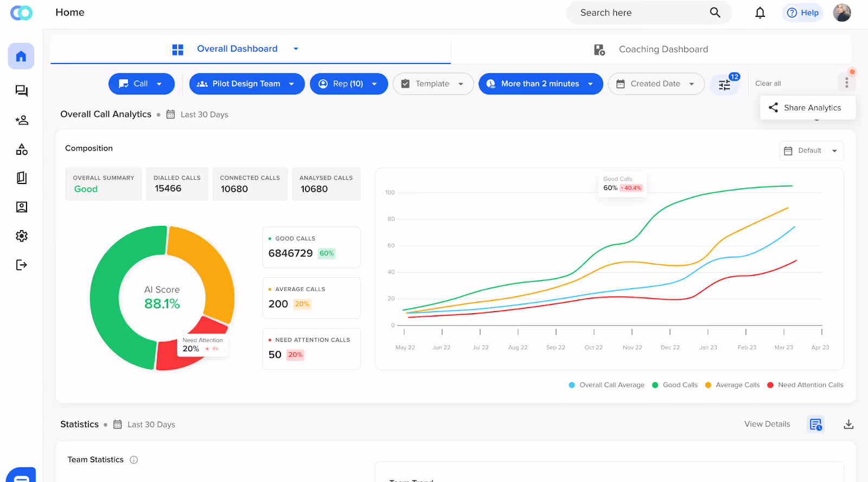The width and height of the screenshot is (868, 482).
Task: Choose Share Analytics menu item
Action: tap(808, 107)
